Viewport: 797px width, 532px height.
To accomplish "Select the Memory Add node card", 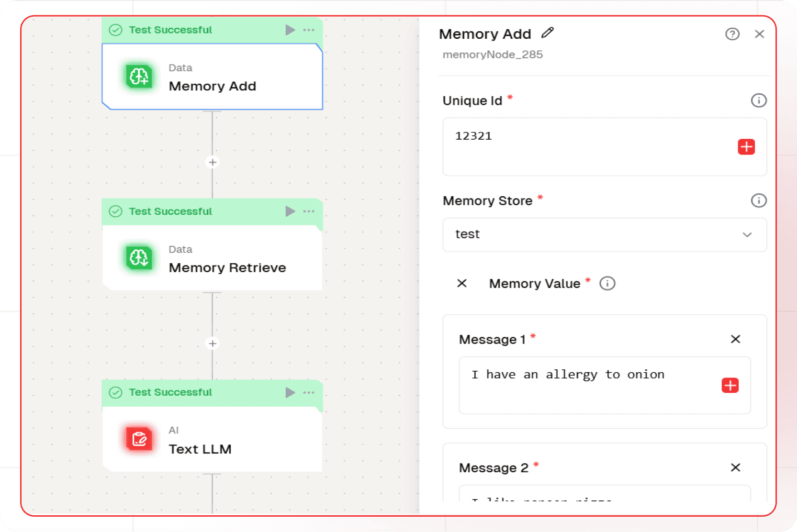I will pos(212,77).
